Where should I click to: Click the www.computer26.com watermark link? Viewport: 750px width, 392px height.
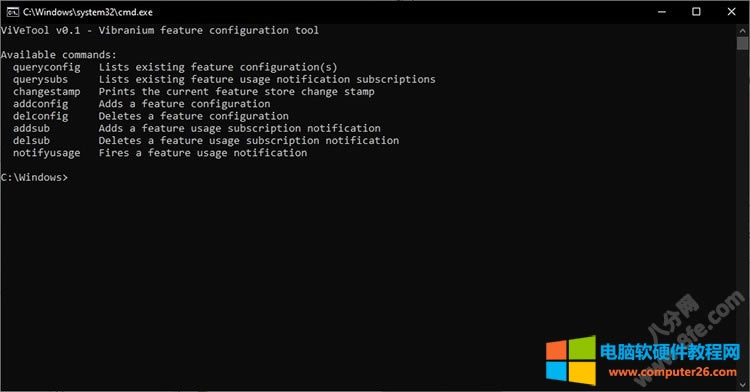click(673, 372)
